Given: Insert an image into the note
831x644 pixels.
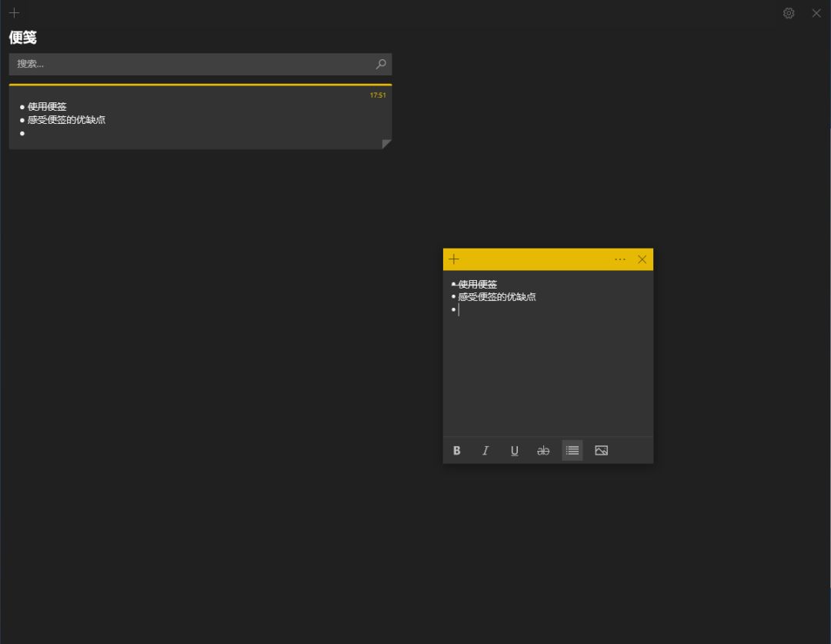Looking at the screenshot, I should click(x=602, y=451).
